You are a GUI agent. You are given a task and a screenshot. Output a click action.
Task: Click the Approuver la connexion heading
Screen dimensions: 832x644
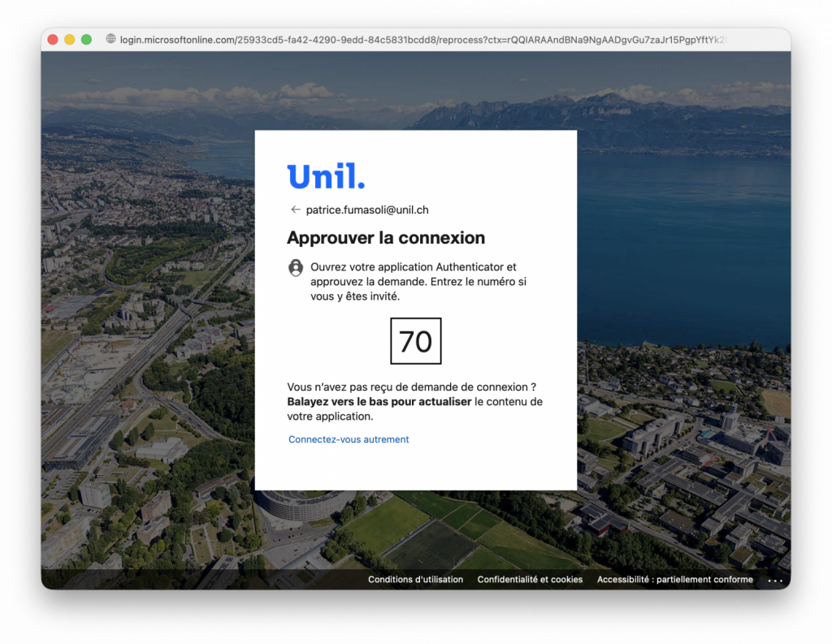click(x=386, y=238)
